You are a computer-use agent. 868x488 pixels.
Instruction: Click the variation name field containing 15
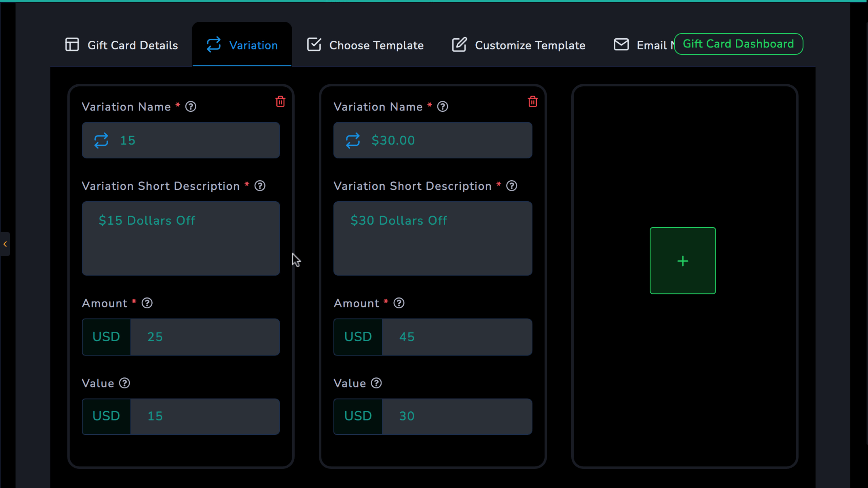pyautogui.click(x=181, y=140)
